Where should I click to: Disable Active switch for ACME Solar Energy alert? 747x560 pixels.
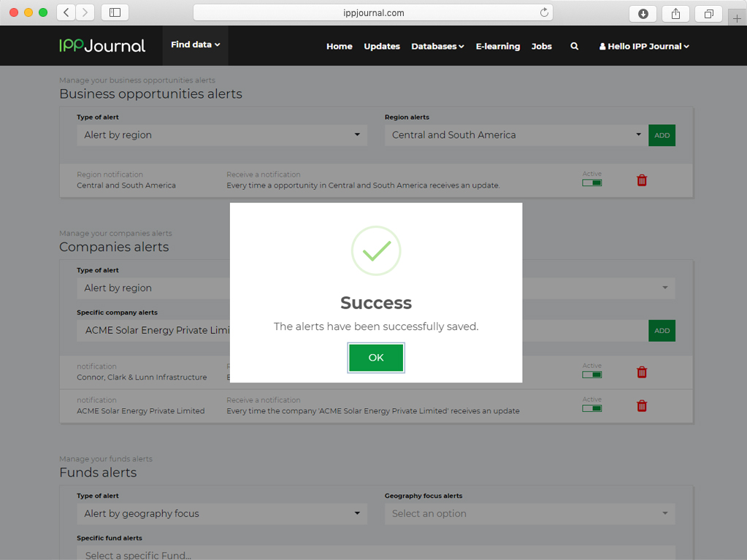point(591,408)
